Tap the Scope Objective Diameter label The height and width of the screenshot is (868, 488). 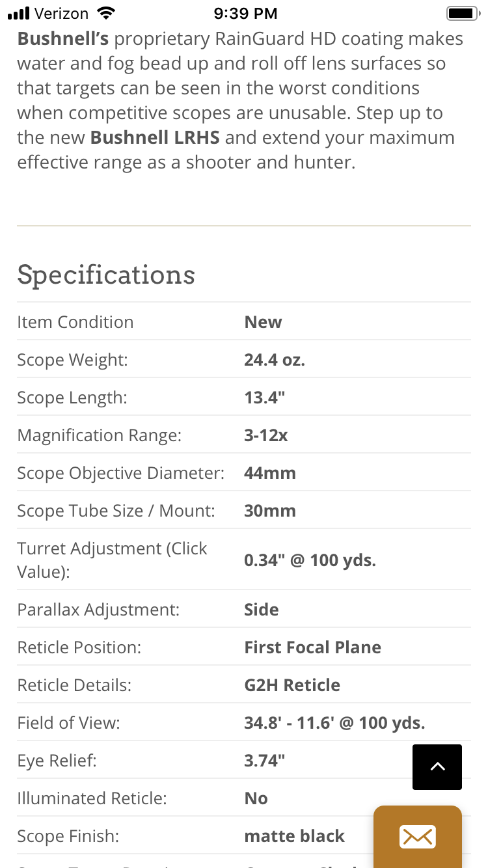point(121,473)
